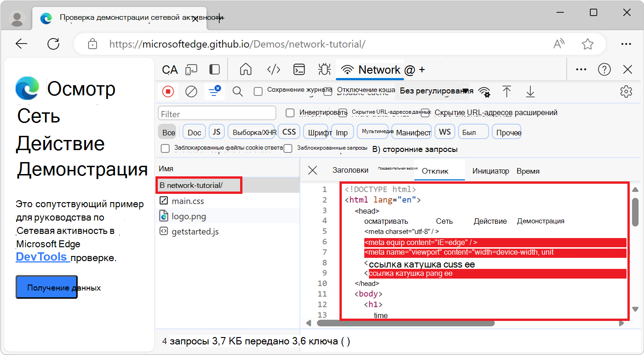Screen dimensions: 644x355
Task: Enable the Сохранение журнала checkbox
Action: click(x=258, y=91)
